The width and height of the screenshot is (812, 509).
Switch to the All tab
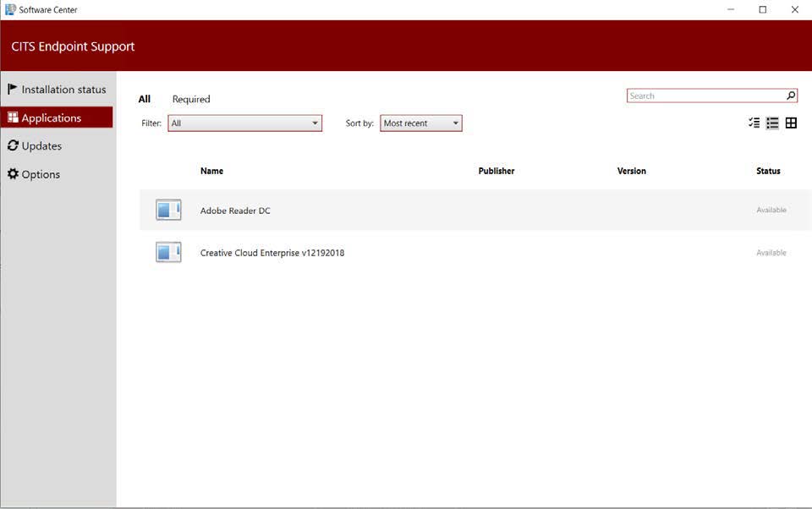pos(145,99)
